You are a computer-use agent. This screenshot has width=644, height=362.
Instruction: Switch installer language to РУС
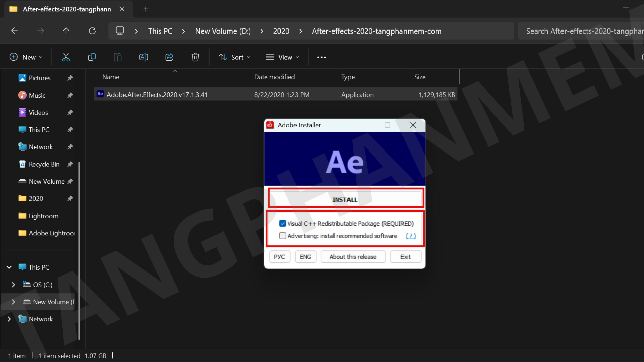click(279, 257)
